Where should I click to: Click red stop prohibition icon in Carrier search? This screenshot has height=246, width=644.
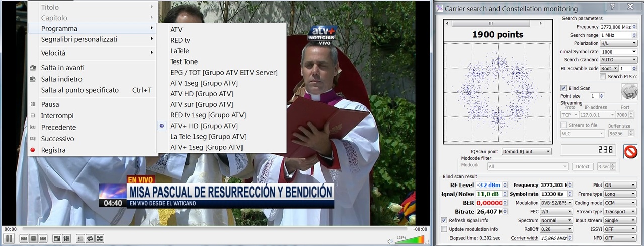(x=630, y=151)
